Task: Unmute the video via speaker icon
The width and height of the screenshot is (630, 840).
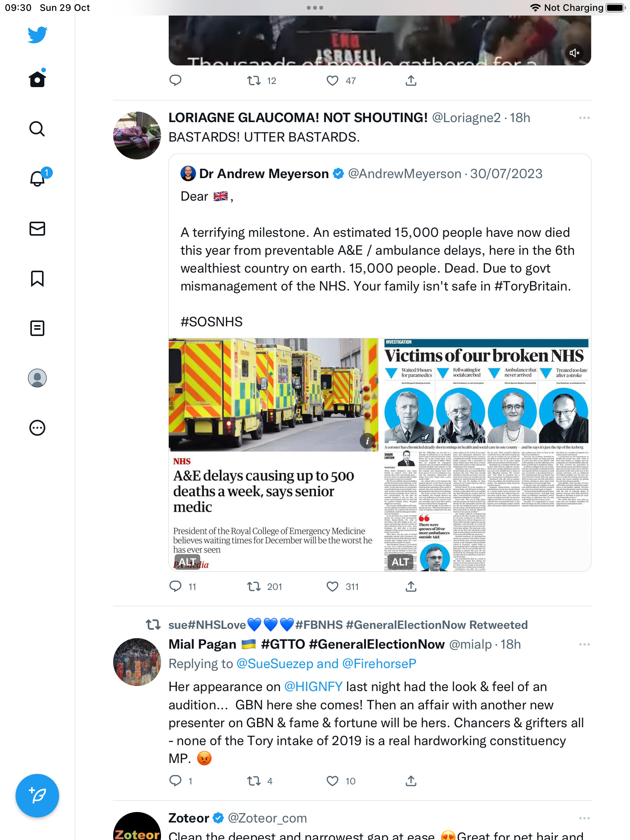Action: click(x=575, y=53)
